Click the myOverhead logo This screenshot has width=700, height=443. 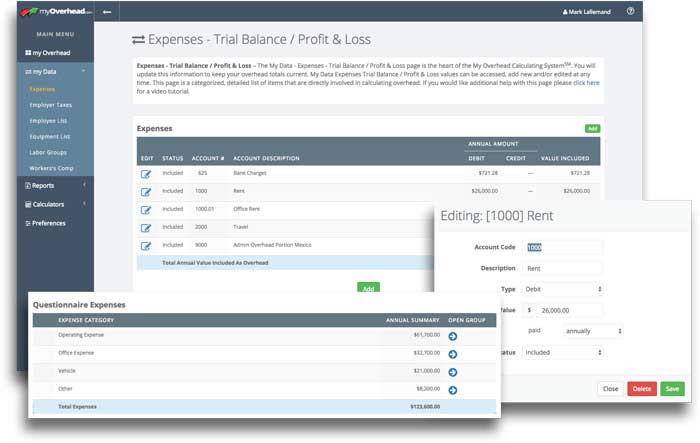click(56, 12)
